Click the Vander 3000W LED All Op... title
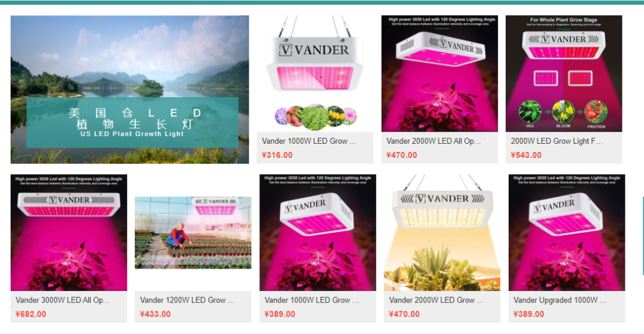The image size is (644, 334). click(63, 300)
